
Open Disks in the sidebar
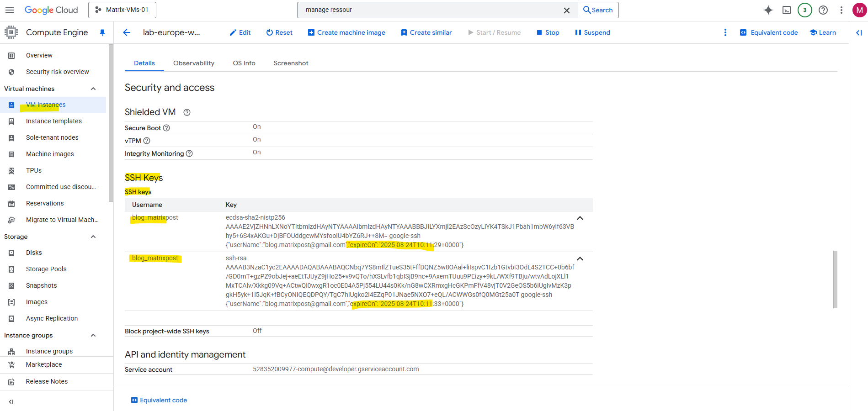pos(53,253)
